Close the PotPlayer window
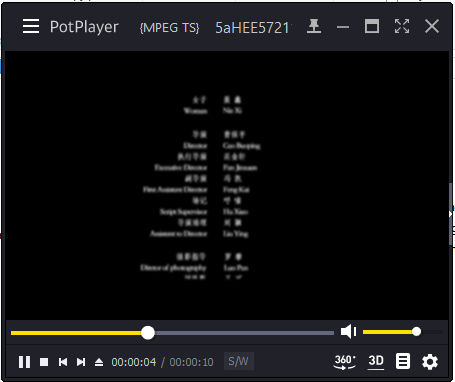This screenshot has width=455, height=382. click(x=432, y=26)
